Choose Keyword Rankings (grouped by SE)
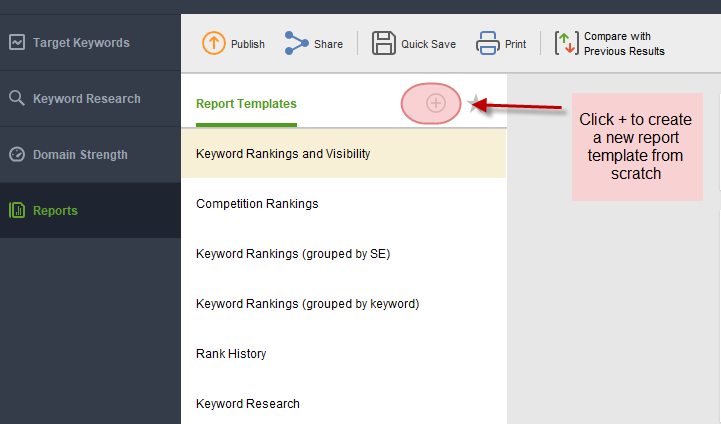Image resolution: width=721 pixels, height=424 pixels. 343,254
